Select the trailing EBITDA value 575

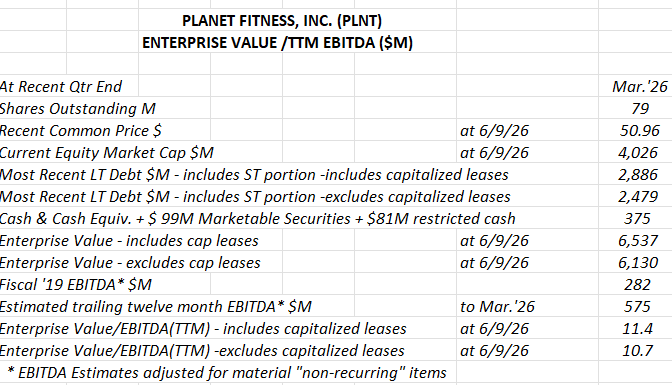[x=637, y=307]
